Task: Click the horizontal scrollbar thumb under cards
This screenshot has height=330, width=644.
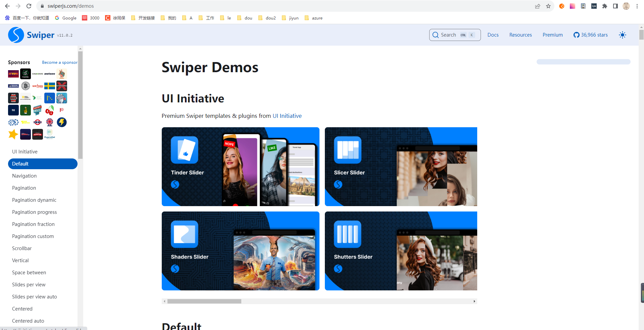Action: pyautogui.click(x=204, y=301)
